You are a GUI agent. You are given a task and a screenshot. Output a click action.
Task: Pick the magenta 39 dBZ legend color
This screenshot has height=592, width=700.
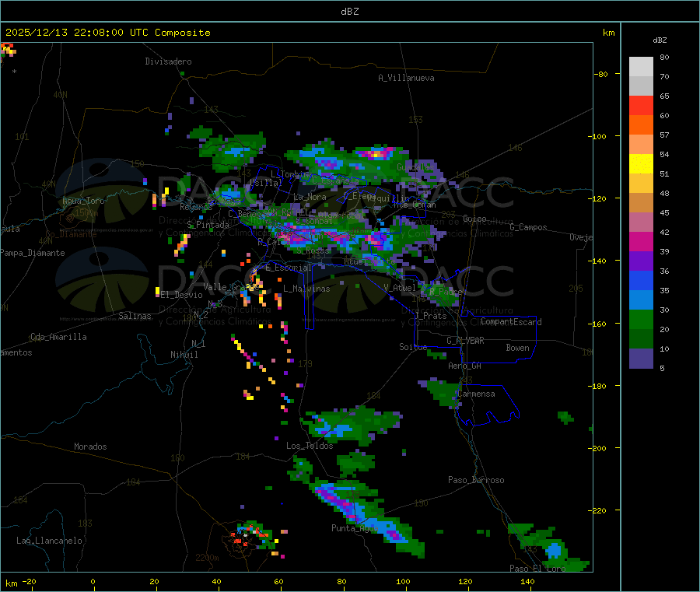pyautogui.click(x=641, y=241)
